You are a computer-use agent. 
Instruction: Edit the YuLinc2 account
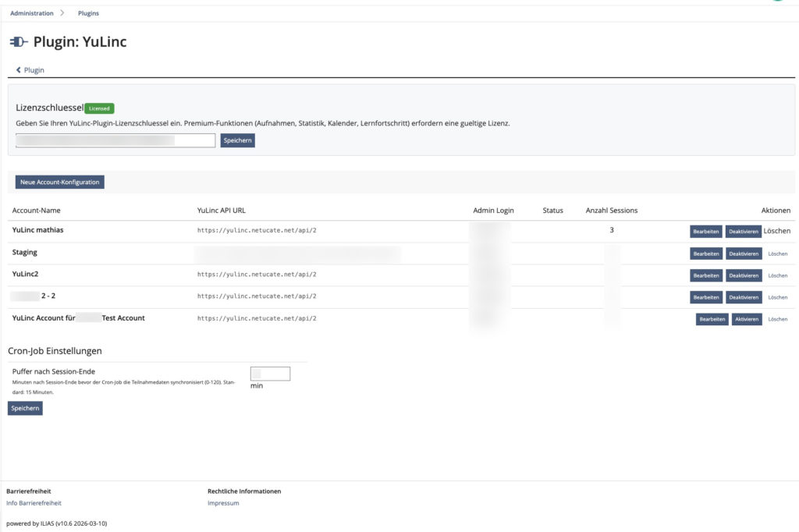pyautogui.click(x=705, y=275)
